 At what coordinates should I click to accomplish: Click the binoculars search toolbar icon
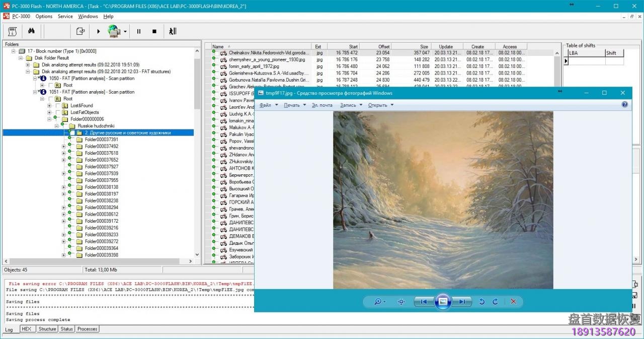point(31,31)
